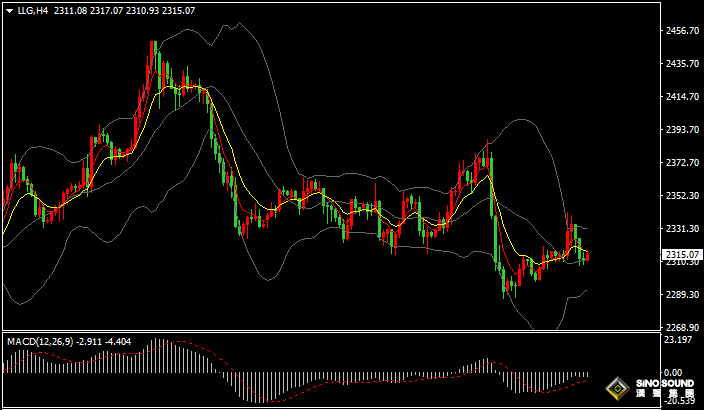Click the most recent red candlestick
Viewport: 704px width, 410px height.
588,258
